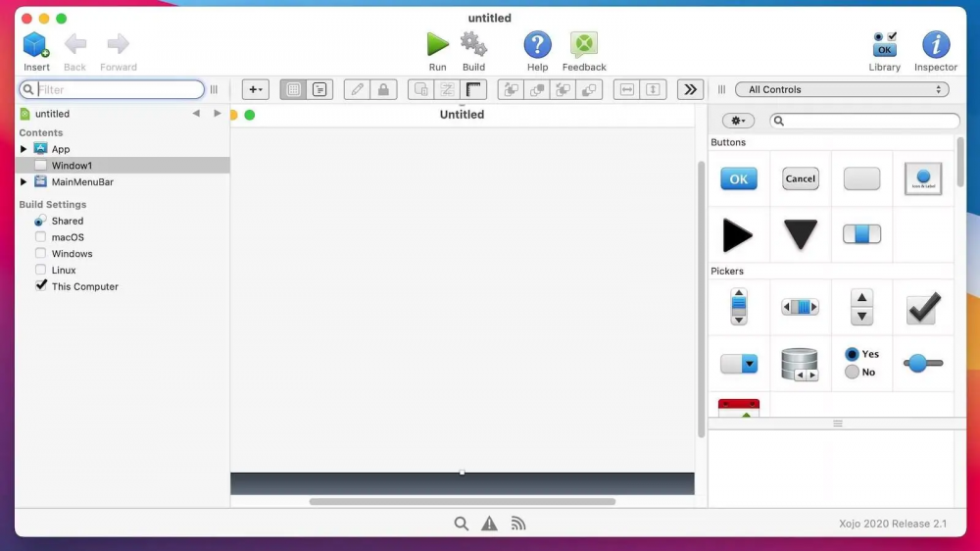Click the OK button control in Library
This screenshot has width=980, height=551.
click(x=739, y=178)
